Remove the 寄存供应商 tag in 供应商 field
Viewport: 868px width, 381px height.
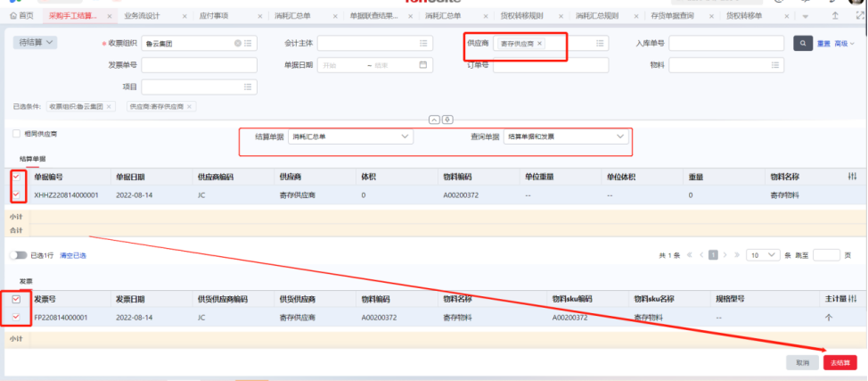tap(539, 44)
